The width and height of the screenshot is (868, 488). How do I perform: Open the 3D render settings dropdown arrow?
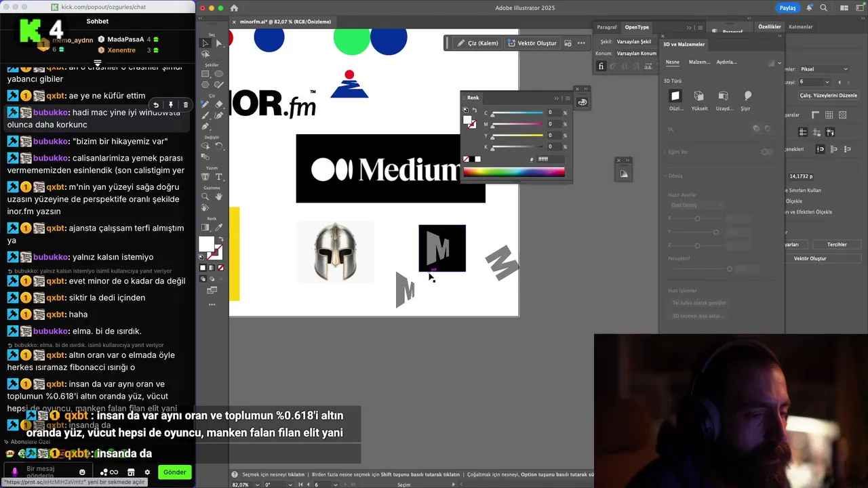pyautogui.click(x=778, y=62)
